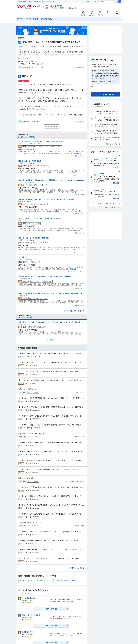Click the リクルートエージェント logo

96,159
